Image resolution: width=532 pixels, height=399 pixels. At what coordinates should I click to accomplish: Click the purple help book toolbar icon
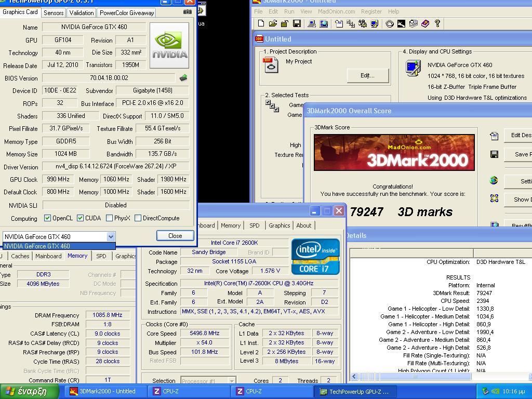click(x=425, y=23)
